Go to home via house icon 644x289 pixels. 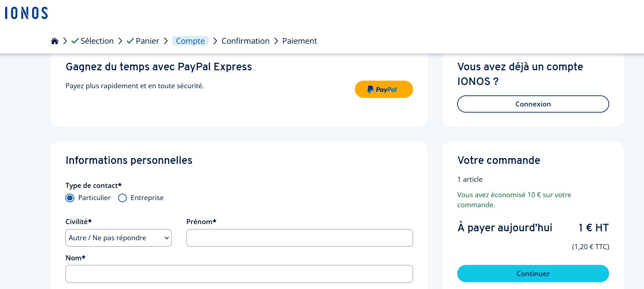click(55, 41)
